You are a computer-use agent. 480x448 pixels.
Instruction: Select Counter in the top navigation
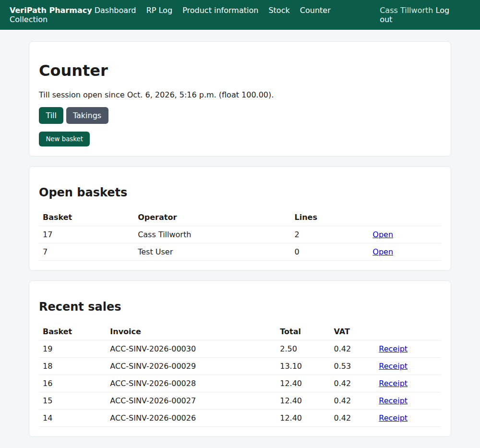[315, 10]
